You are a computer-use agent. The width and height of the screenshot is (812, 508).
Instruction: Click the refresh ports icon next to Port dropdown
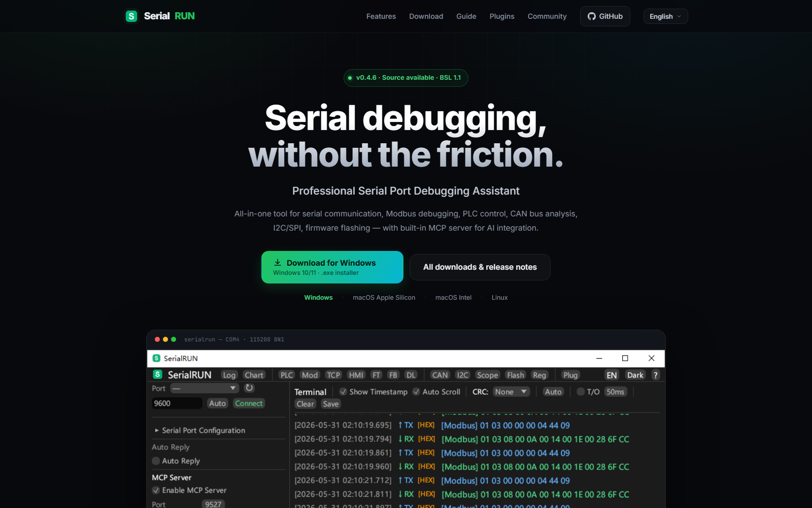click(x=249, y=388)
